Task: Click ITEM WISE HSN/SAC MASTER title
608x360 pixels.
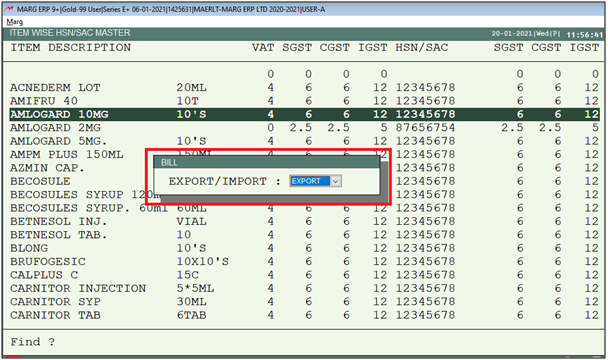Action: pos(70,33)
